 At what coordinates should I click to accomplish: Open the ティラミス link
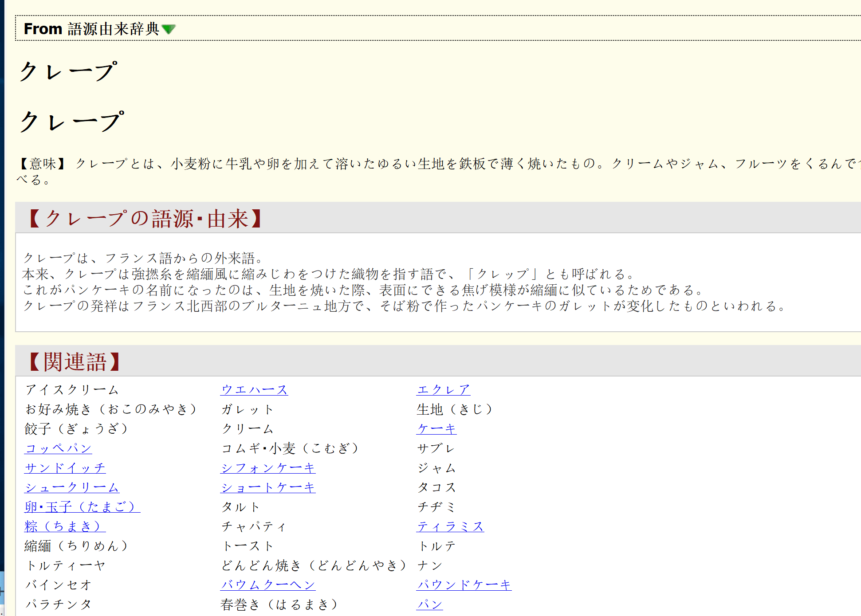point(450,526)
